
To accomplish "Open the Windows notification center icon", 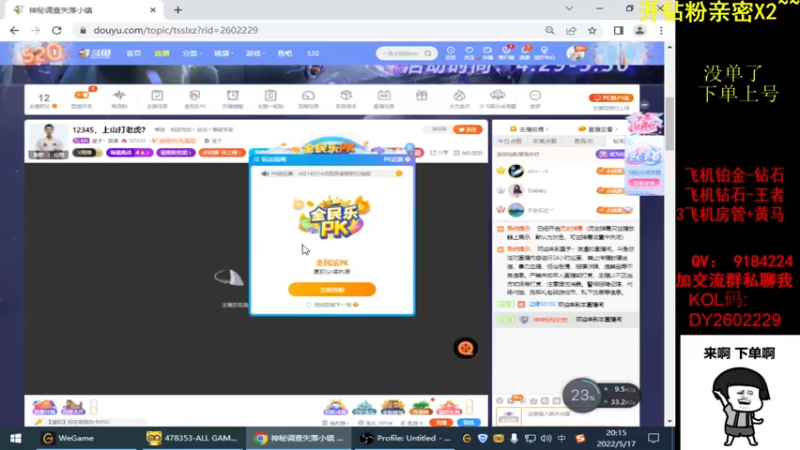I will click(x=654, y=438).
